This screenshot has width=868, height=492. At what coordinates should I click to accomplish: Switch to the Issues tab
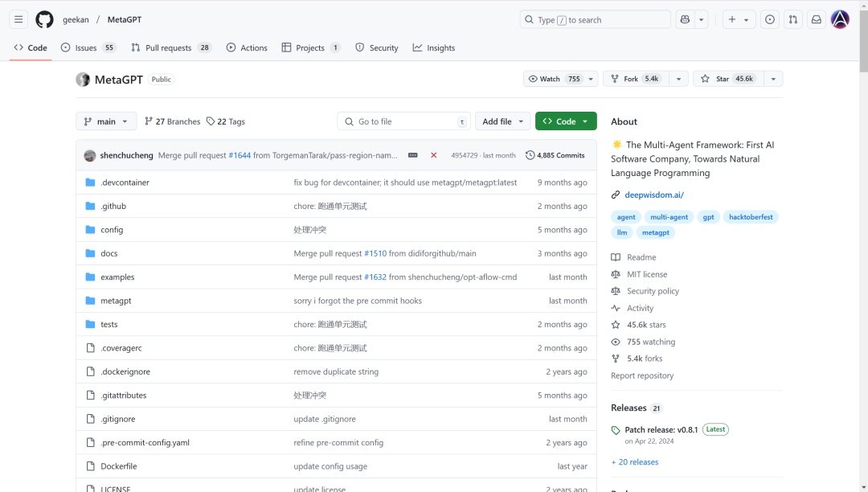[88, 48]
